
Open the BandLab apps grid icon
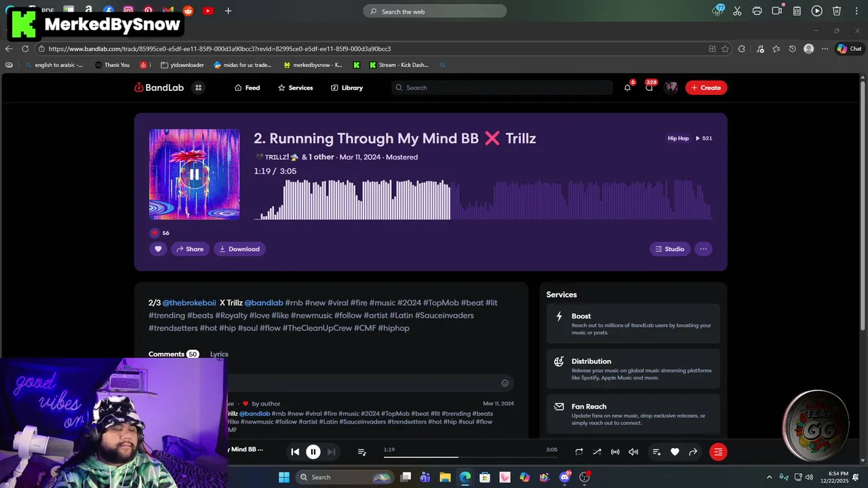[198, 87]
